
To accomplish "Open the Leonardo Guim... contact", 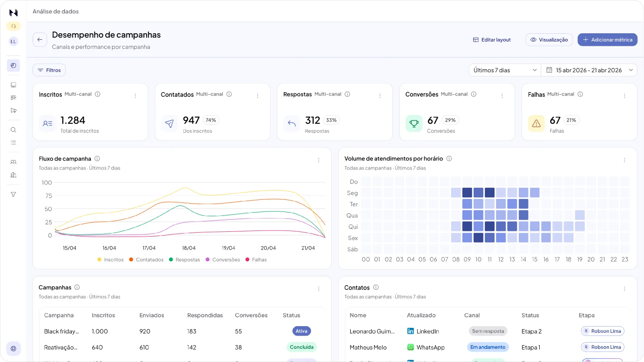I will tap(372, 331).
